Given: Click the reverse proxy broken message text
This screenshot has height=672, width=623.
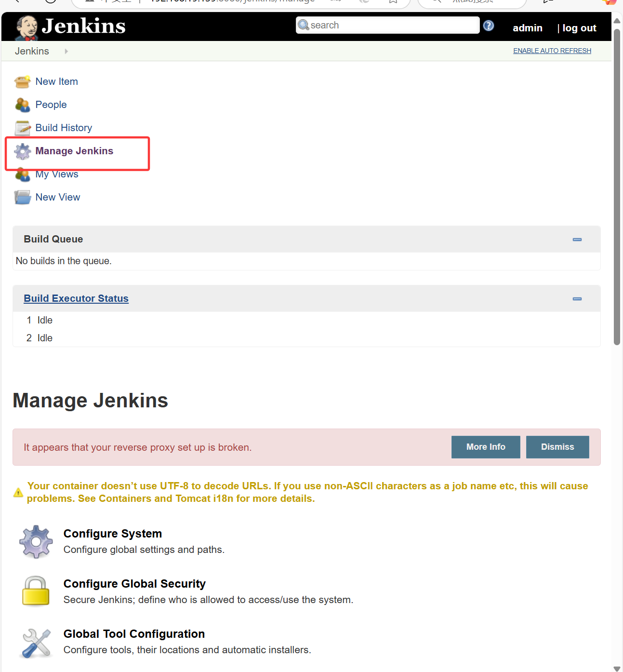Looking at the screenshot, I should click(138, 447).
